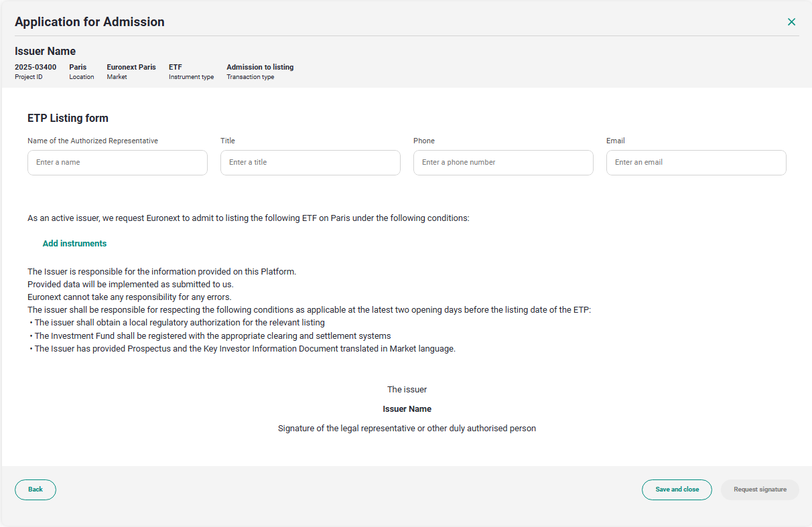Click the authorized representative name field

click(x=117, y=163)
